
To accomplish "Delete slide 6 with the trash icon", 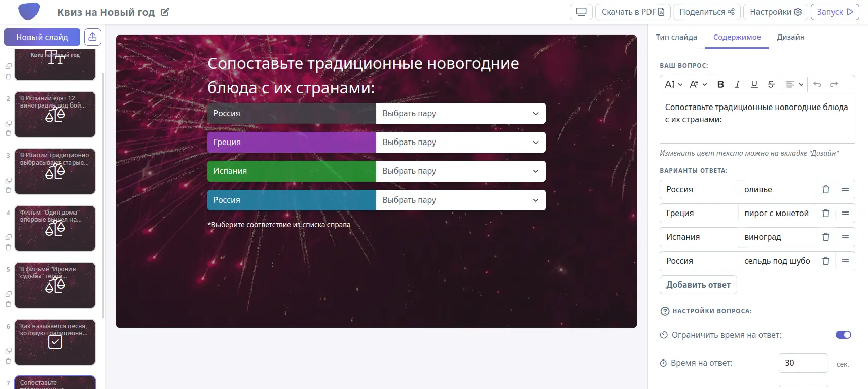I will point(8,361).
